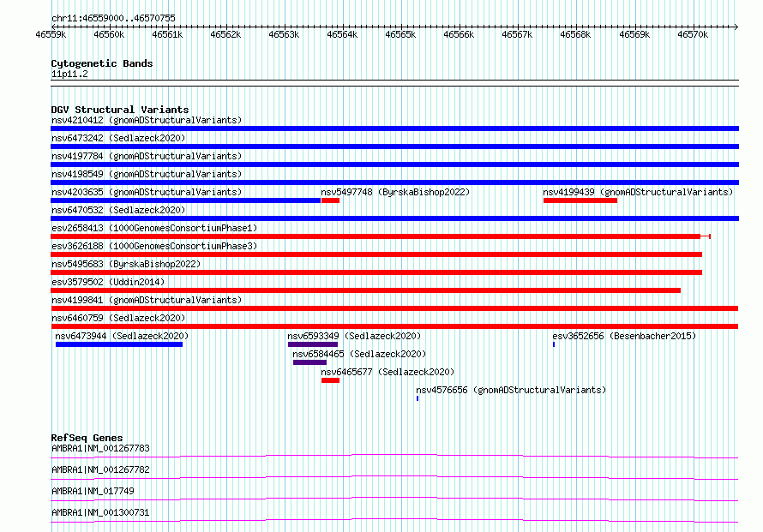Click the nsv6473944 Sedlazeck2020 label
The width and height of the screenshot is (763, 532).
coord(122,336)
